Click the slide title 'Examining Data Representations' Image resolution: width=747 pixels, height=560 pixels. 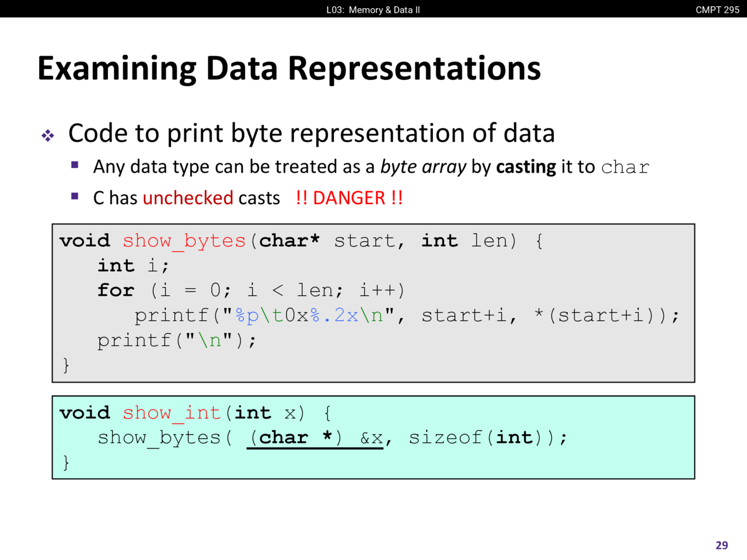289,68
